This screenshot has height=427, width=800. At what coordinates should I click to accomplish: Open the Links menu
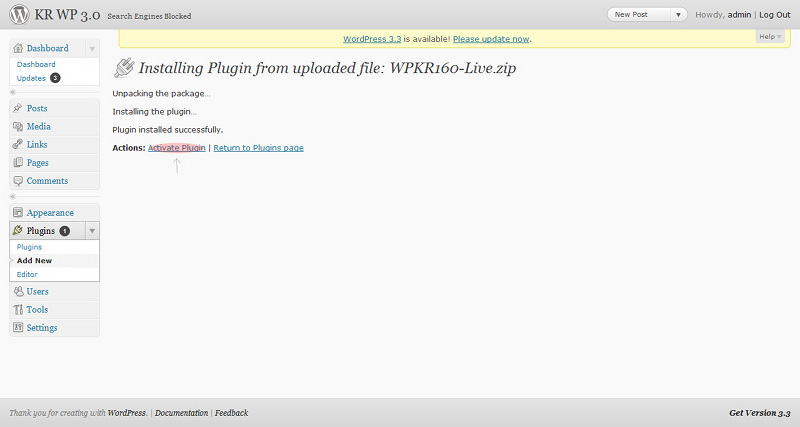pyautogui.click(x=37, y=144)
